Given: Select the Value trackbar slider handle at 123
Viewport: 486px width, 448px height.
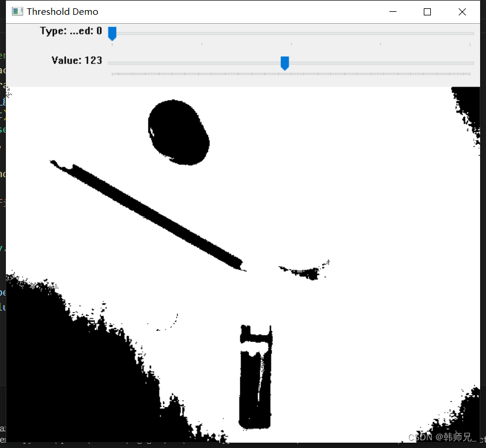Looking at the screenshot, I should tap(284, 63).
